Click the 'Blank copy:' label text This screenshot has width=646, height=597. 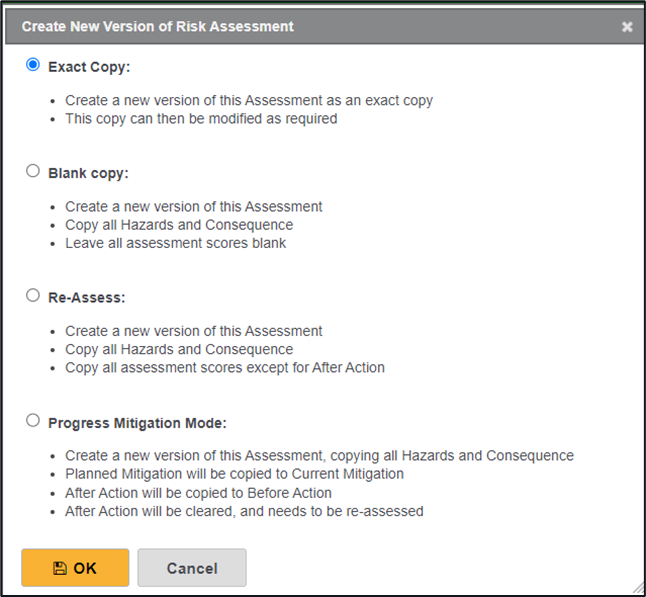tap(88, 173)
